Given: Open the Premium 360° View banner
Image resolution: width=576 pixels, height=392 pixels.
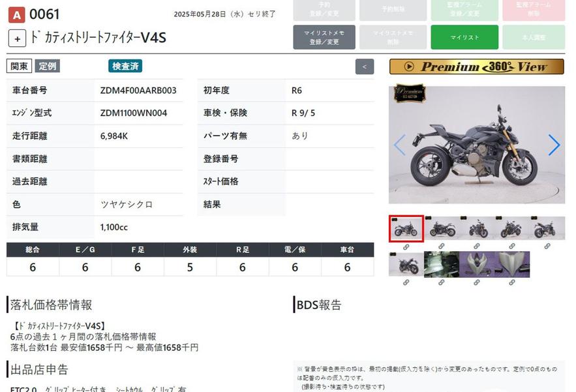Looking at the screenshot, I should coord(476,67).
